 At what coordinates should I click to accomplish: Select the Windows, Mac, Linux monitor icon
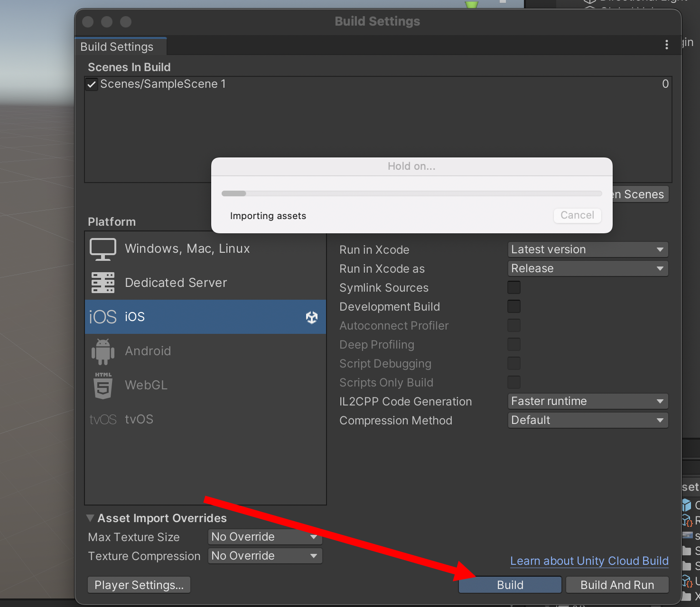103,249
